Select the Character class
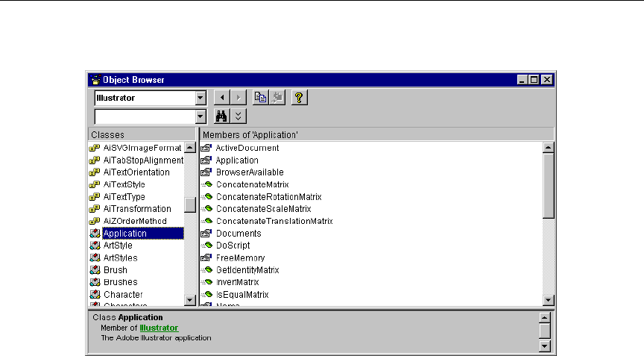The width and height of the screenshot is (644, 356). [123, 294]
